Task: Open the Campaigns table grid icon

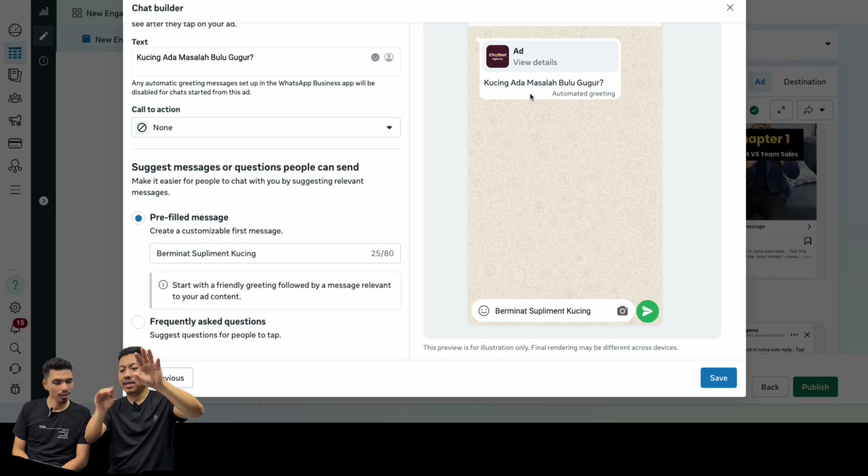Action: coord(15,53)
